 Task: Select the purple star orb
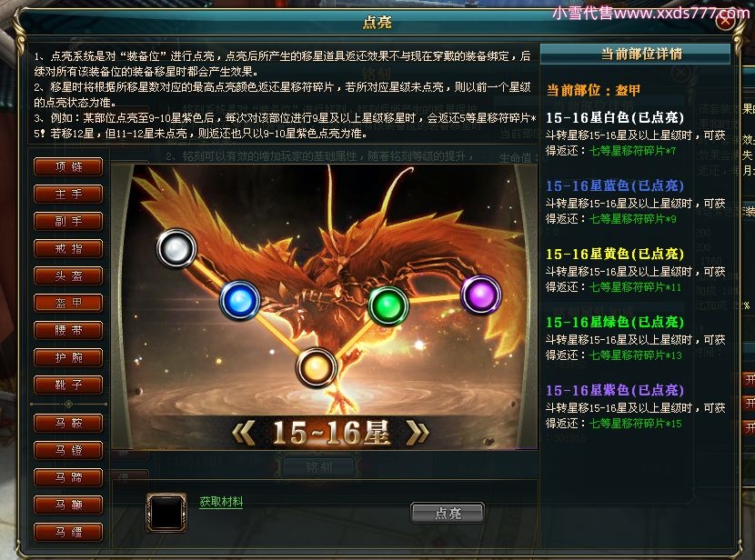point(481,295)
